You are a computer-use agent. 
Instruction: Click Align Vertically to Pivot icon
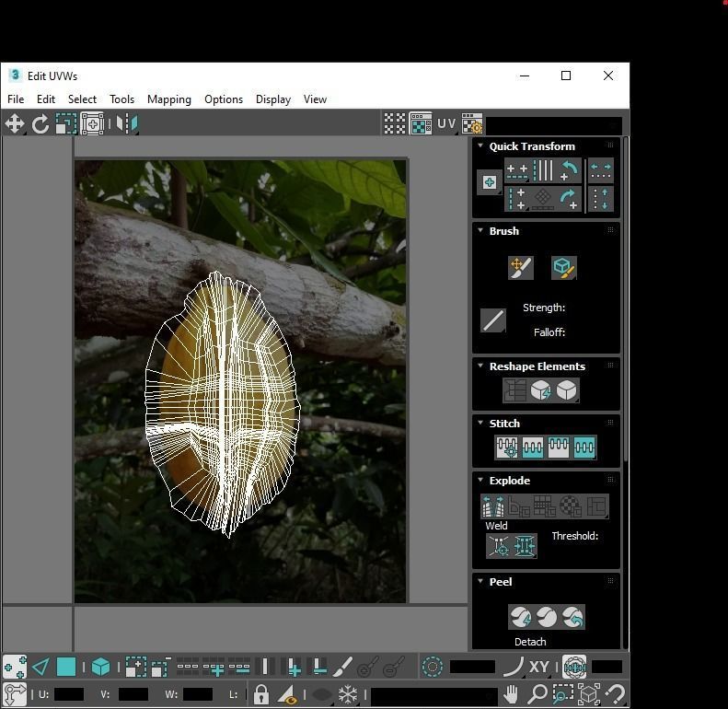(x=516, y=199)
